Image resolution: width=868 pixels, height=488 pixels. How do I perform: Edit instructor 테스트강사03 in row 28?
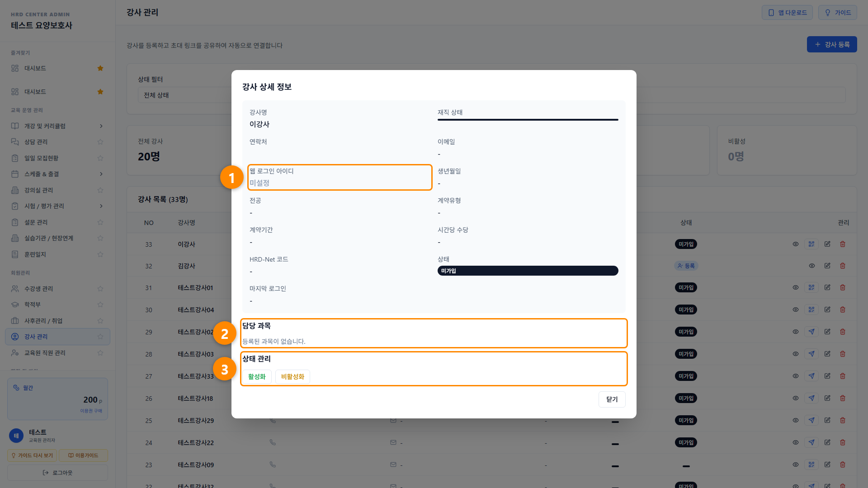point(827,354)
